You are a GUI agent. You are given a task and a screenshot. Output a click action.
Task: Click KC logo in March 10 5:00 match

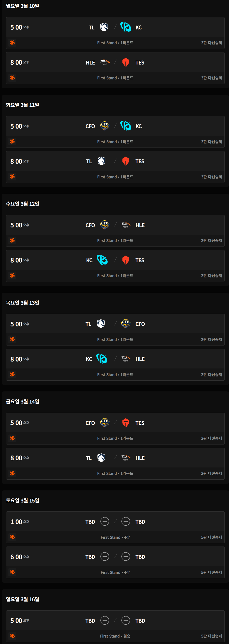[x=126, y=27]
